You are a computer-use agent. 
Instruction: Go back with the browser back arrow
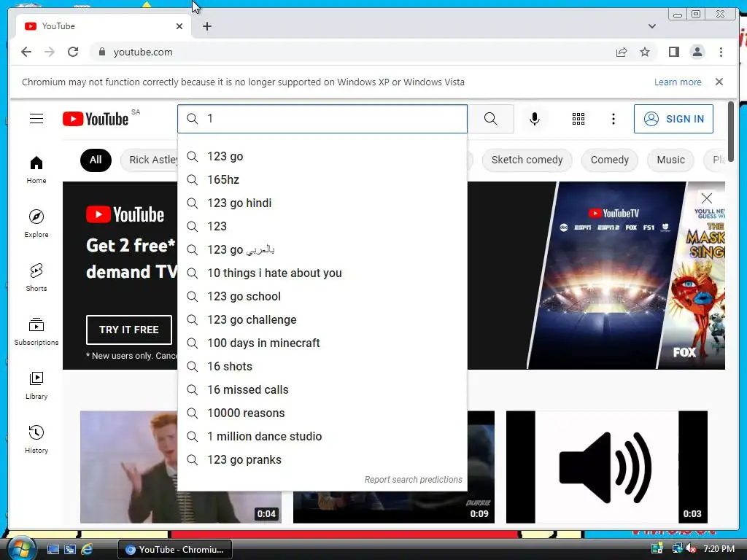[26, 52]
